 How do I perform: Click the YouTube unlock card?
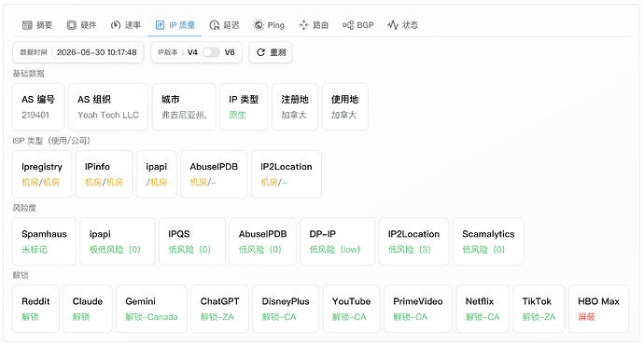point(351,309)
